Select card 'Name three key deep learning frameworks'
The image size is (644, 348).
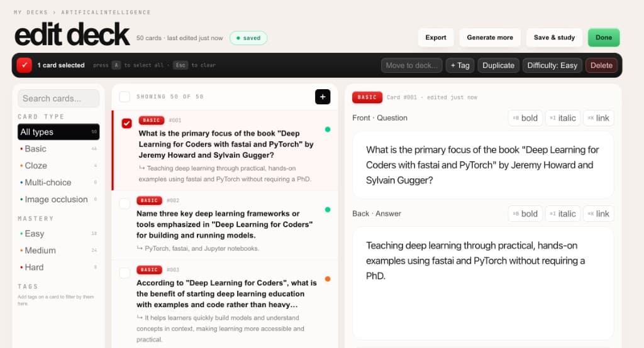tap(225, 224)
